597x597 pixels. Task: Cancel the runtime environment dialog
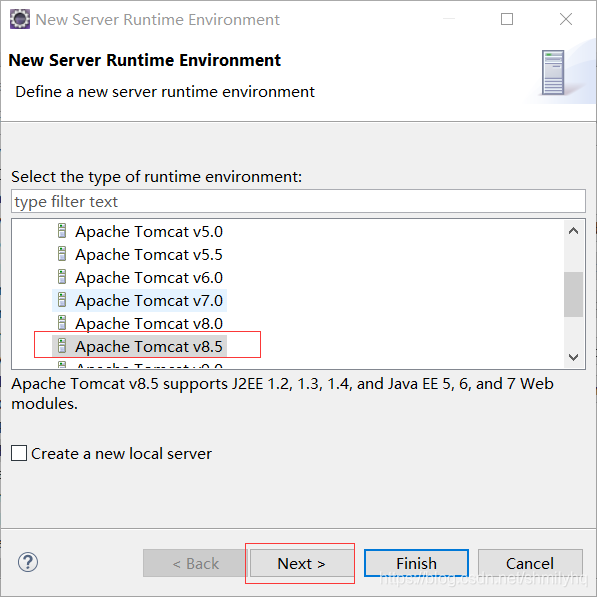[x=530, y=563]
